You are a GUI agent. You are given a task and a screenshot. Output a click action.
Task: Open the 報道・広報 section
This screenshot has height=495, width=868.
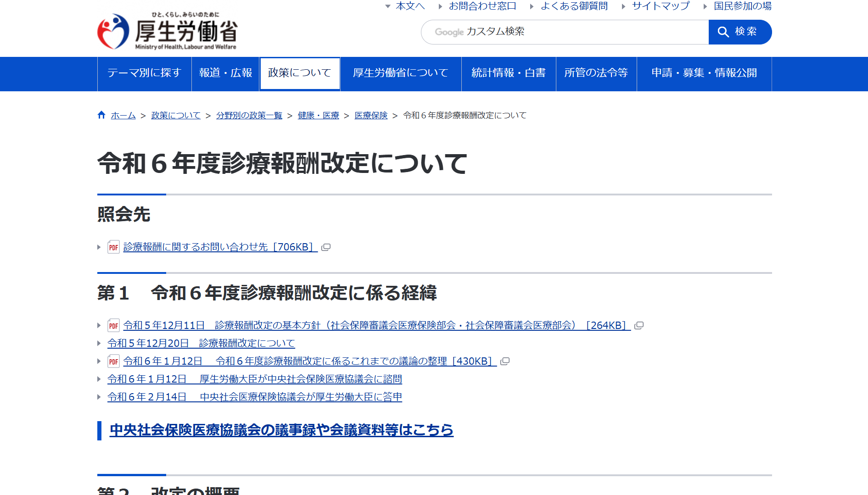click(x=225, y=73)
